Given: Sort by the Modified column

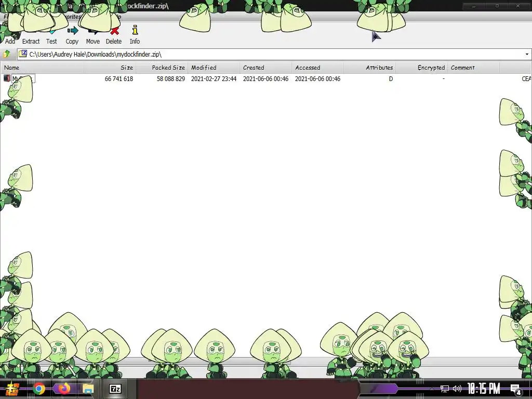Looking at the screenshot, I should click(214, 68).
